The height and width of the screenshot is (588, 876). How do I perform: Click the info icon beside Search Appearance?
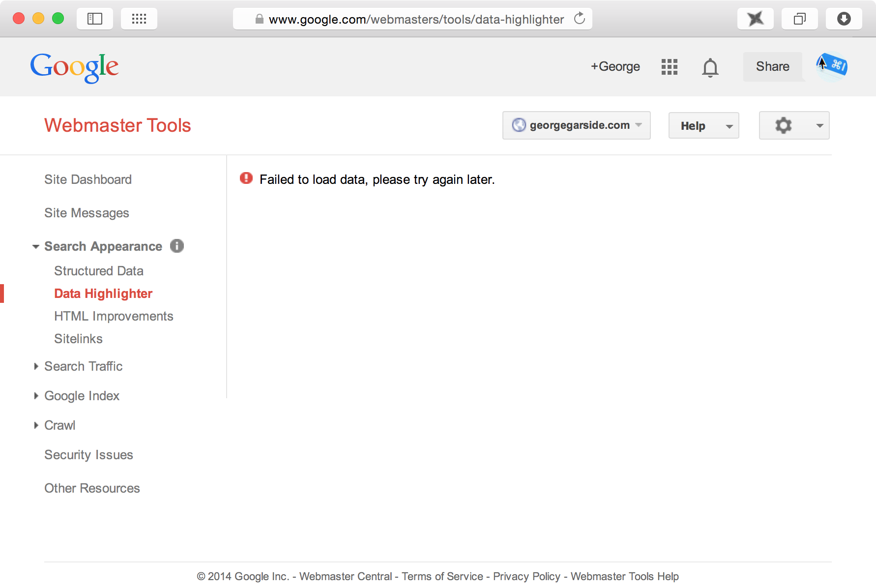pyautogui.click(x=177, y=246)
